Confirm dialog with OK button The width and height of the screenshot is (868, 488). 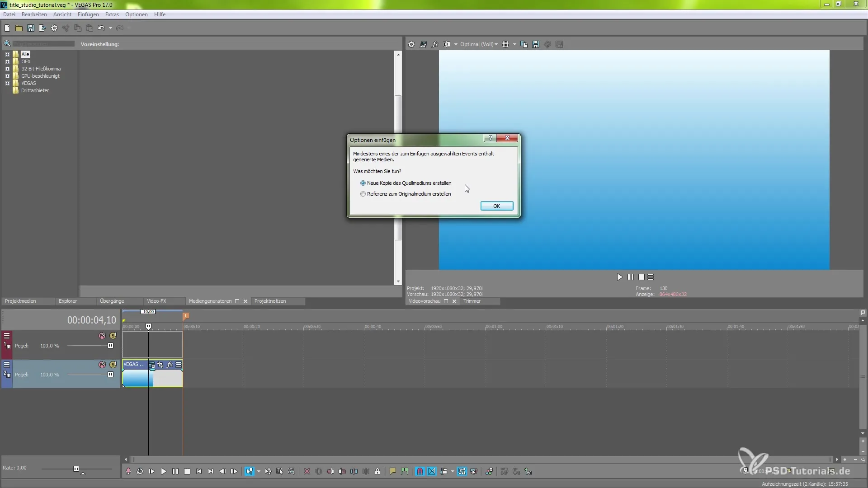(497, 206)
